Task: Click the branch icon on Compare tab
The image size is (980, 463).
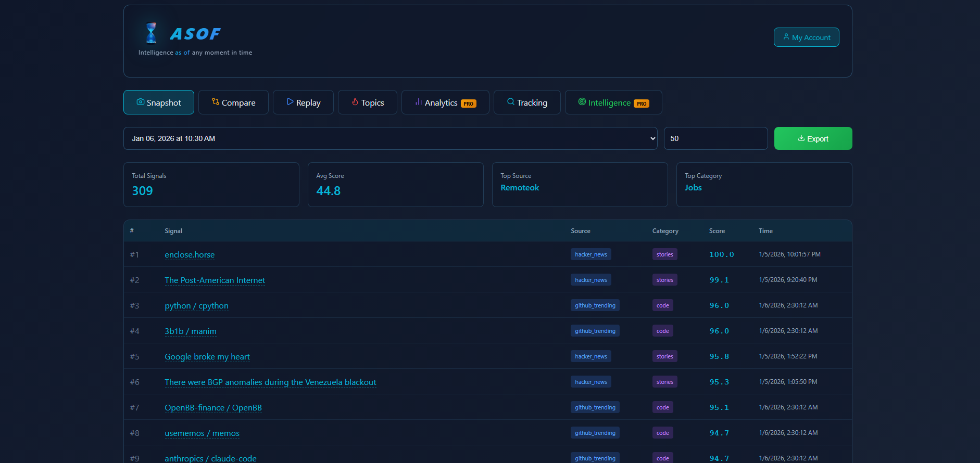Action: pos(215,102)
